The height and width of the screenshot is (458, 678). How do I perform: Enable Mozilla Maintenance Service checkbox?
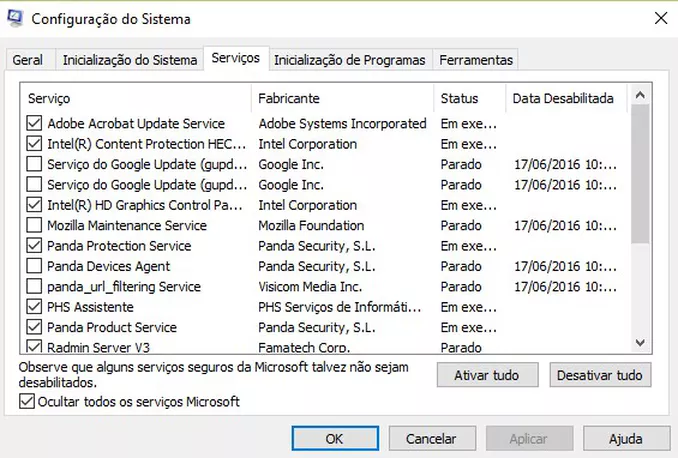(x=34, y=225)
